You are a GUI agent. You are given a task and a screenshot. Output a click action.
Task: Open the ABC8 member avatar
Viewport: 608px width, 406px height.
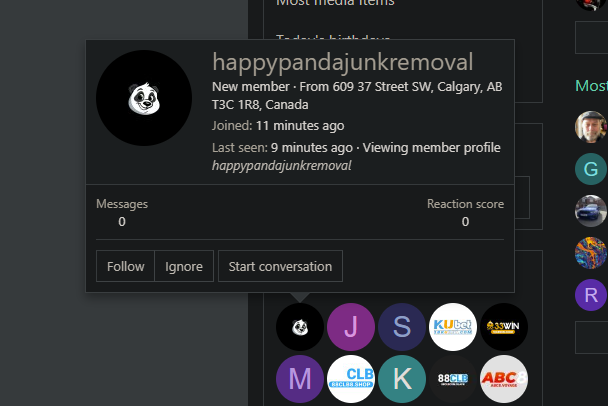point(504,379)
